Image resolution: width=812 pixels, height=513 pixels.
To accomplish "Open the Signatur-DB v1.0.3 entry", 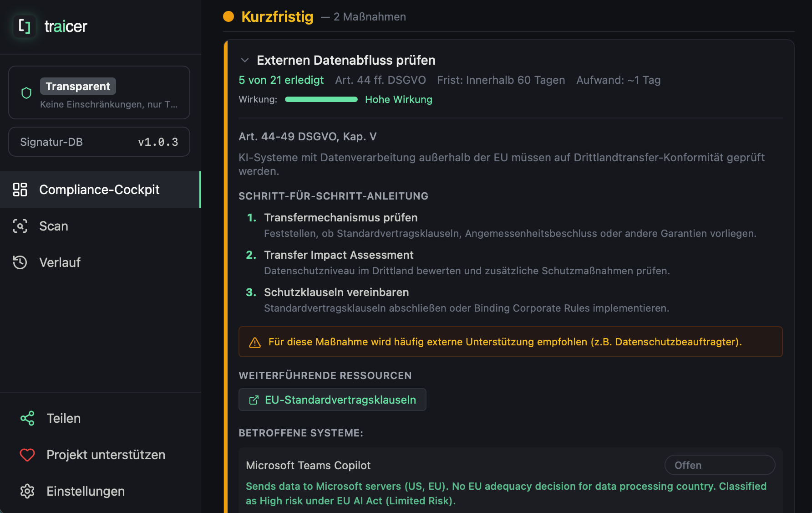I will pyautogui.click(x=99, y=142).
